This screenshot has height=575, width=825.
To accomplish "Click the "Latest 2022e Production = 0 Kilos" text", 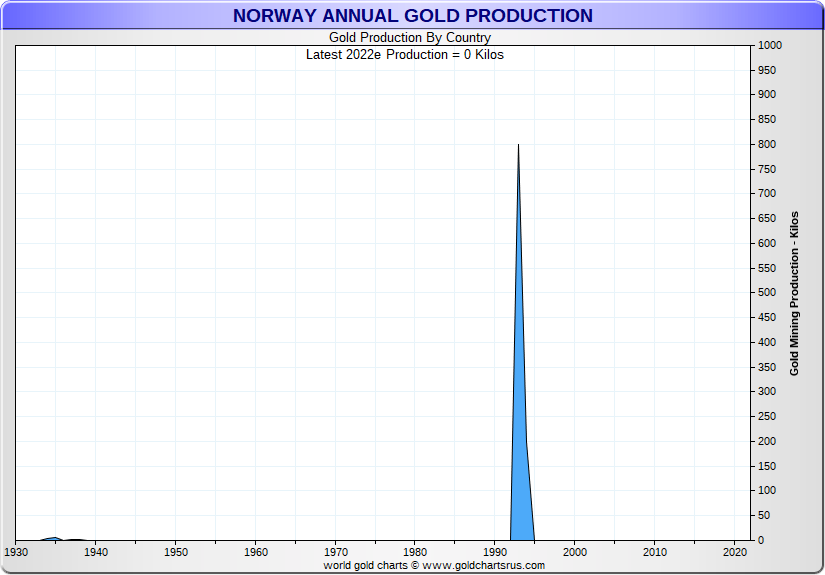I will tap(404, 54).
